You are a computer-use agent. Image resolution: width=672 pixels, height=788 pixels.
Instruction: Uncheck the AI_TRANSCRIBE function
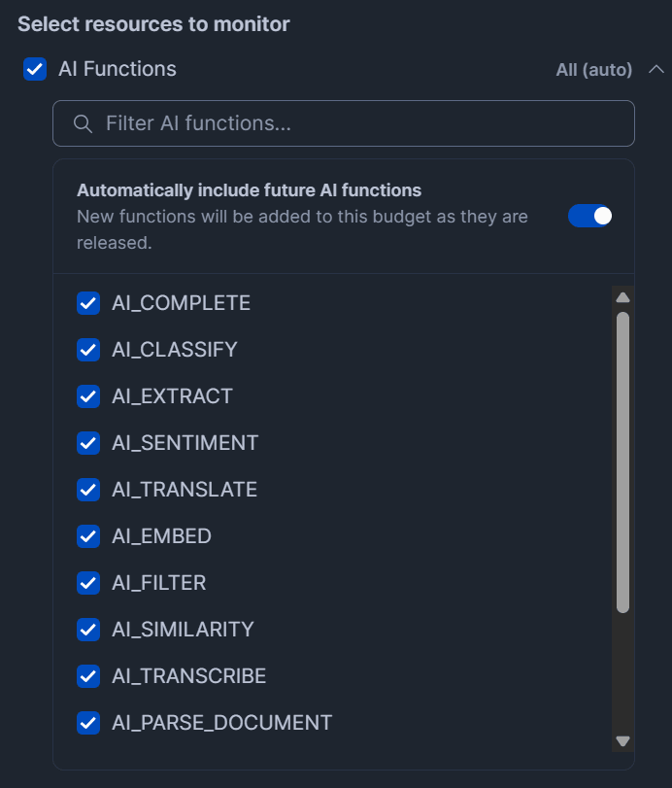coord(88,676)
